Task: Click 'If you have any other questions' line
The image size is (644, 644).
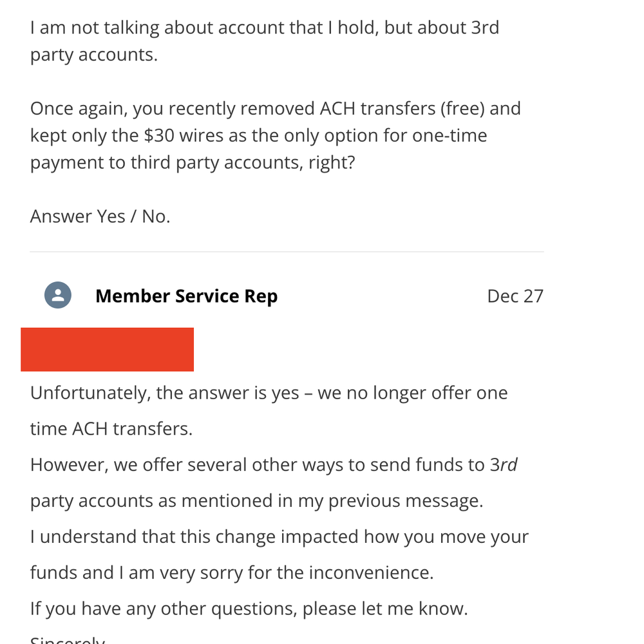Action: (249, 609)
